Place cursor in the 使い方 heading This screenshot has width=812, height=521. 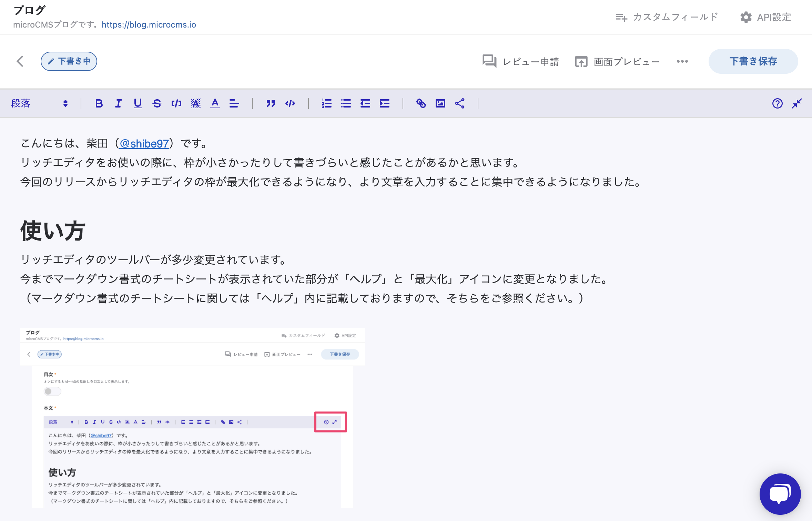click(52, 231)
